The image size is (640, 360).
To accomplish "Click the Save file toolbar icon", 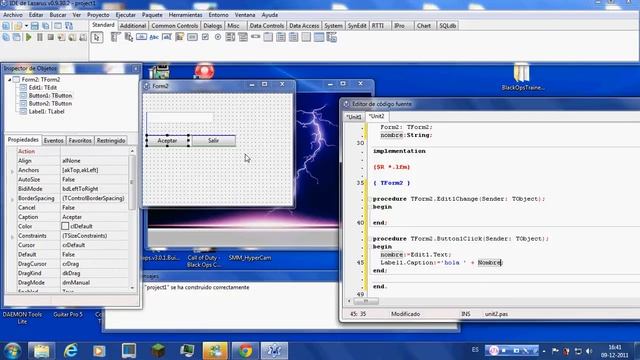I will coord(35,26).
